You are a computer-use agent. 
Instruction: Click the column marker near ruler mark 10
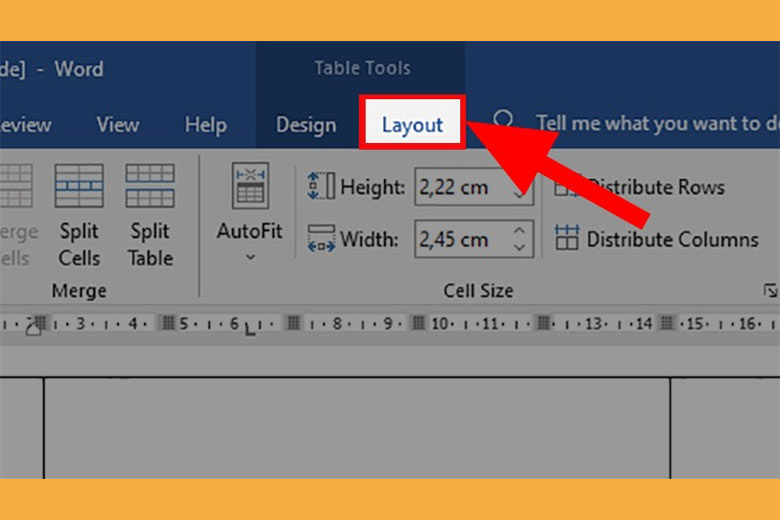(418, 323)
